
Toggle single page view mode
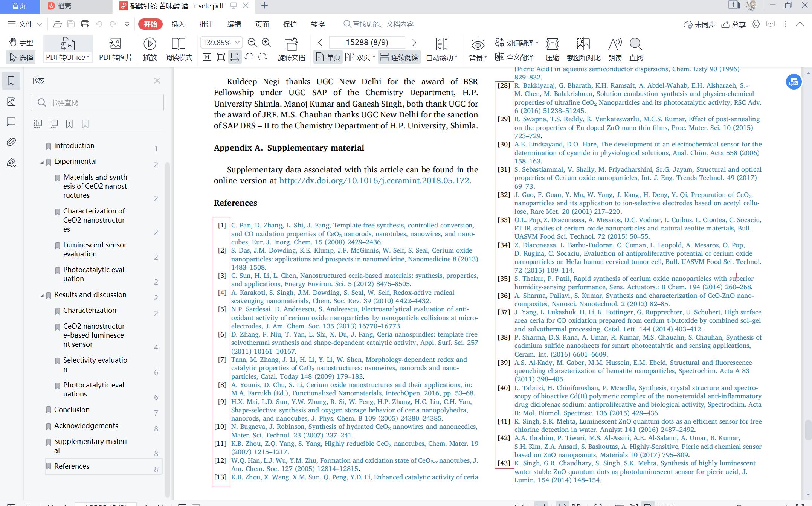tap(328, 57)
